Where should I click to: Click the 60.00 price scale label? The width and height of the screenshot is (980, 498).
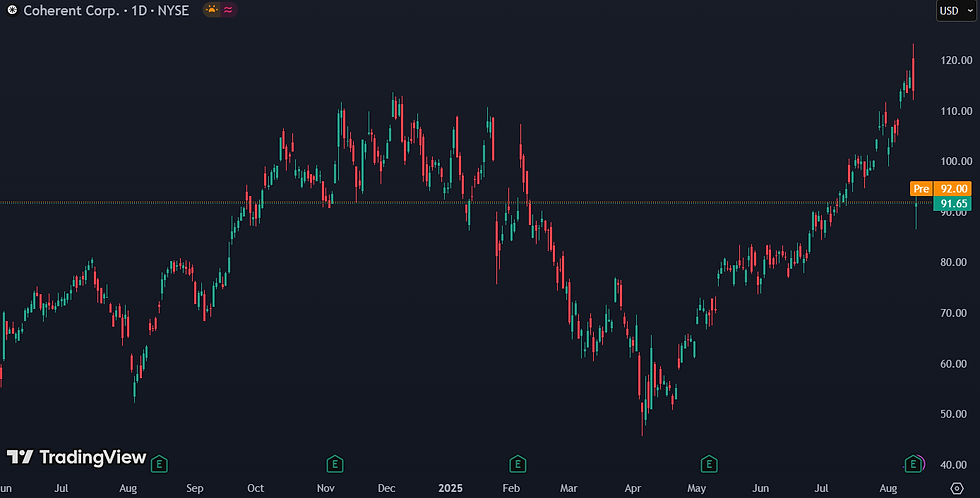(954, 364)
